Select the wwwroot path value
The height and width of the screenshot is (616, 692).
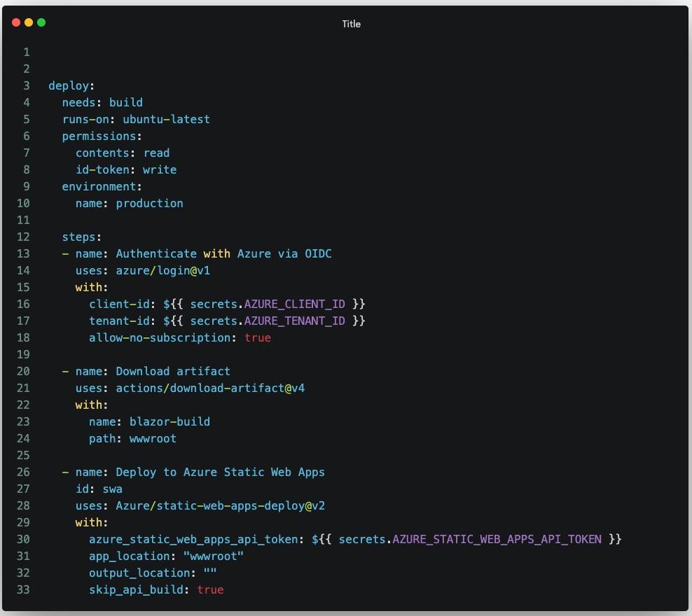[x=153, y=438]
